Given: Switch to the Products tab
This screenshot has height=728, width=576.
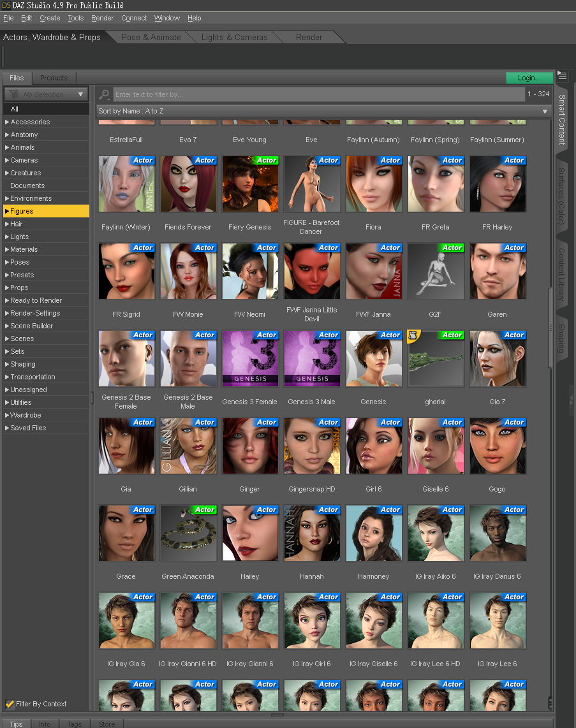Looking at the screenshot, I should point(54,78).
